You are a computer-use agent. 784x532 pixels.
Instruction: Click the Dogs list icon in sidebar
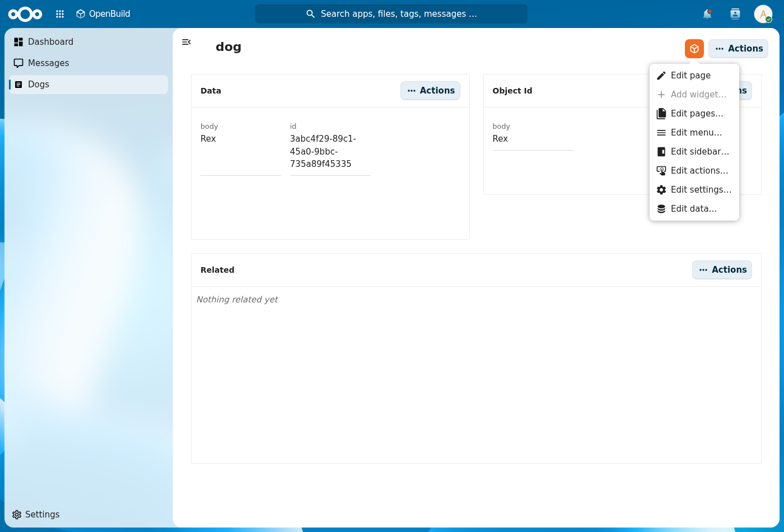click(x=18, y=85)
